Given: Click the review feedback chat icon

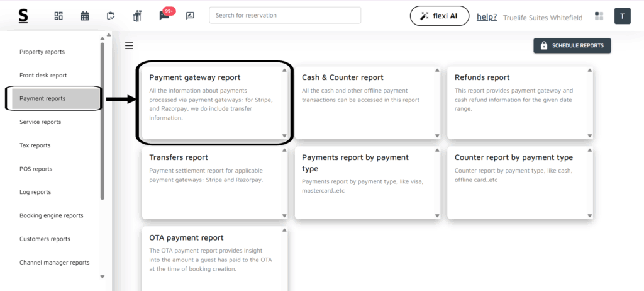Looking at the screenshot, I should (190, 16).
